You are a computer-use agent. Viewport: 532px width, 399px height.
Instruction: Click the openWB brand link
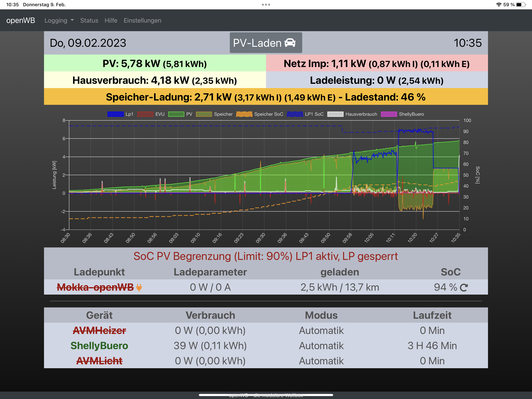pos(21,20)
